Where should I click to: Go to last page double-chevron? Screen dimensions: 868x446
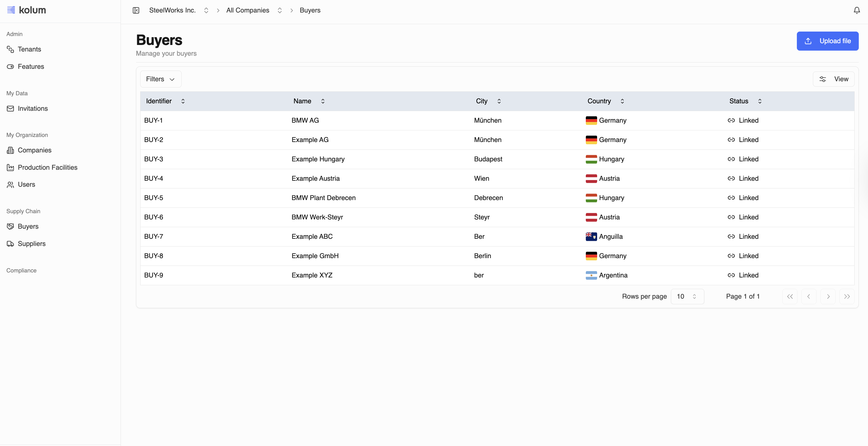point(847,296)
